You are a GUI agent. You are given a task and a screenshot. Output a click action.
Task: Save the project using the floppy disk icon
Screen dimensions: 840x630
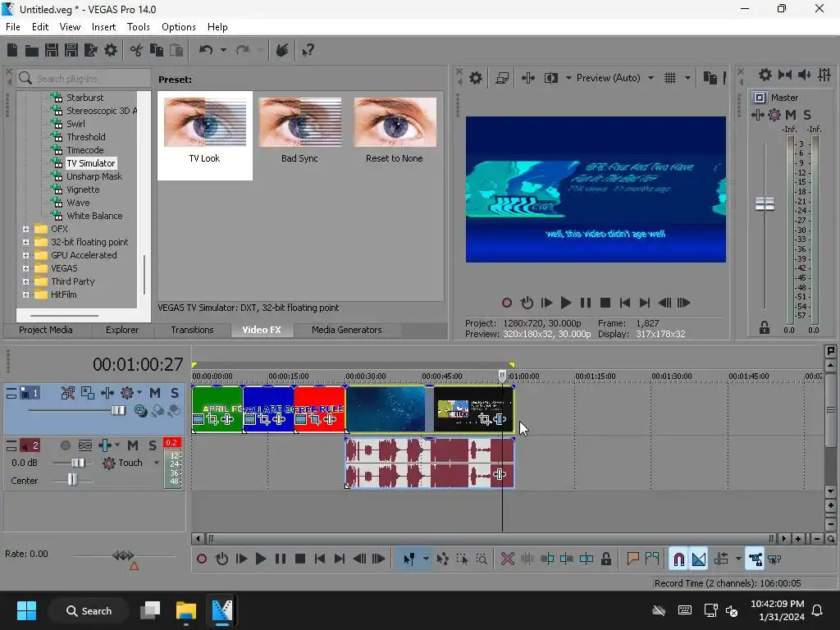(52, 50)
